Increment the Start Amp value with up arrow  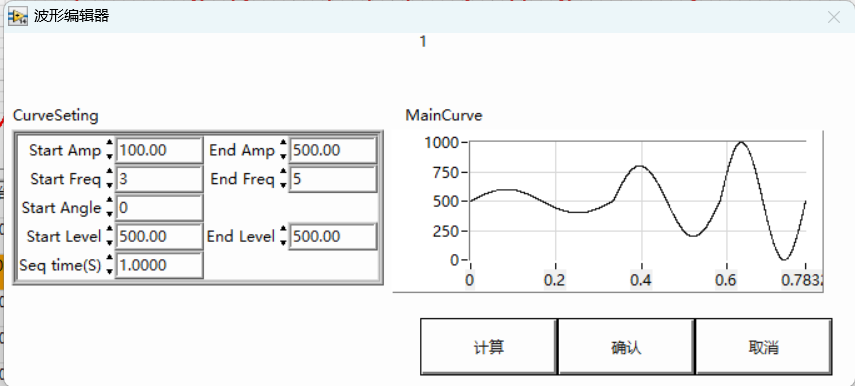coord(110,143)
